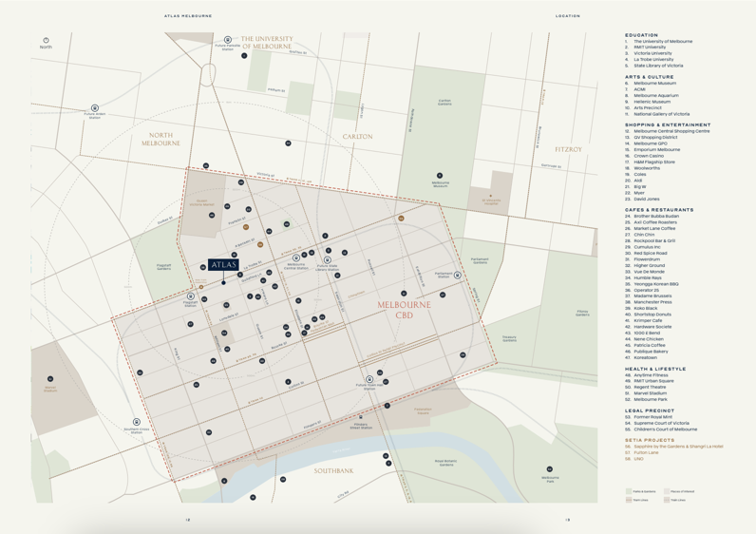The image size is (756, 534).
Task: Click The University of Melbourne list entry
Action: 663,42
